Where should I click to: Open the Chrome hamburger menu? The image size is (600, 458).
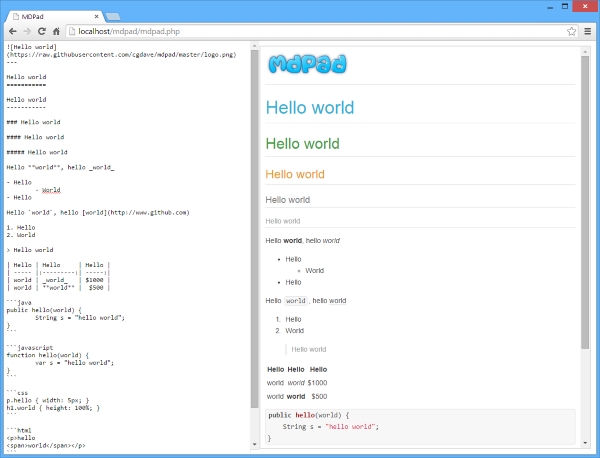[588, 31]
